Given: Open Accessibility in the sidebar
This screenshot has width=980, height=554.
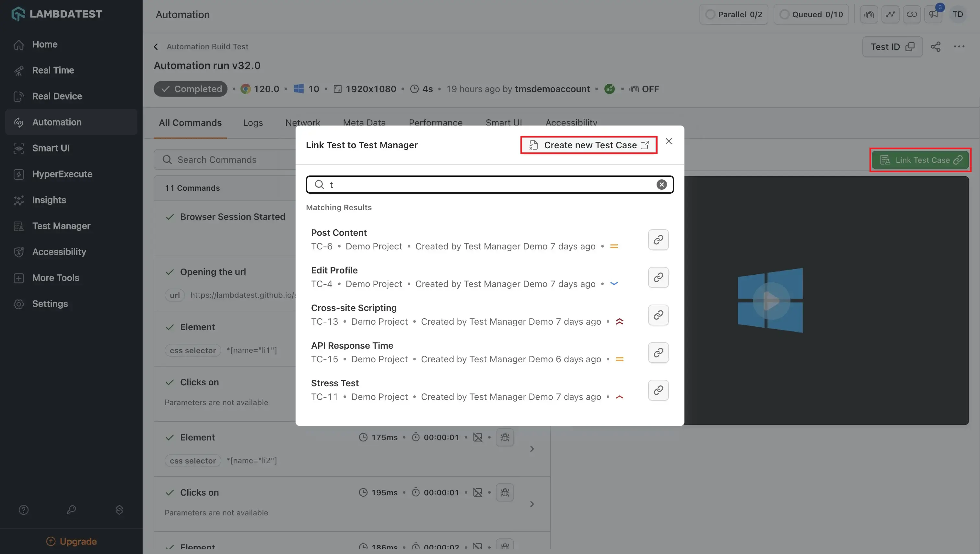Looking at the screenshot, I should click(71, 252).
